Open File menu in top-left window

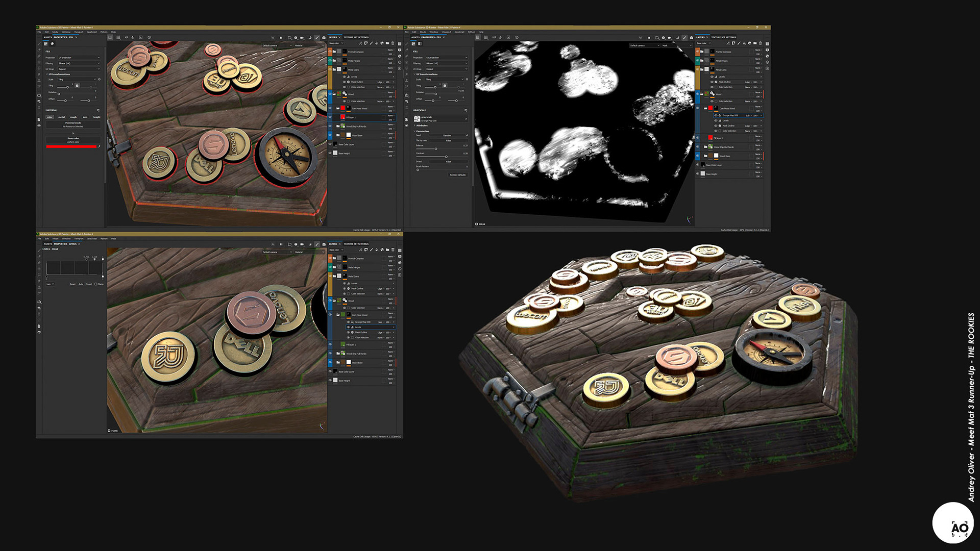click(39, 32)
